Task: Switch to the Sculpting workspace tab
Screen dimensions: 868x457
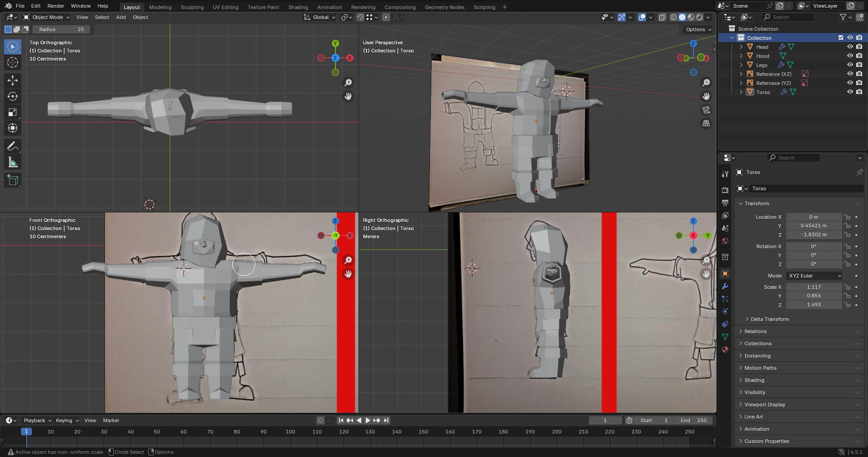Action: point(192,7)
